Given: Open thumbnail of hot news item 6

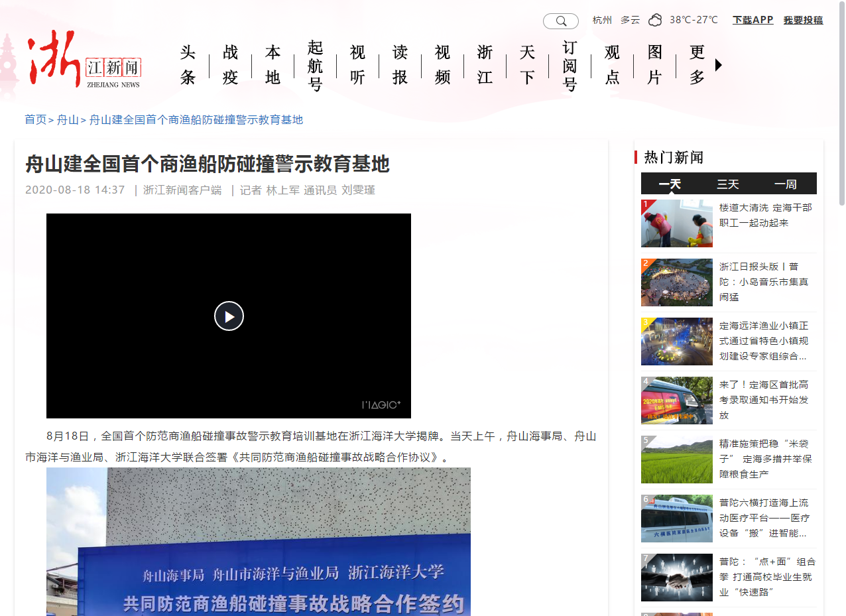Looking at the screenshot, I should click(x=677, y=519).
